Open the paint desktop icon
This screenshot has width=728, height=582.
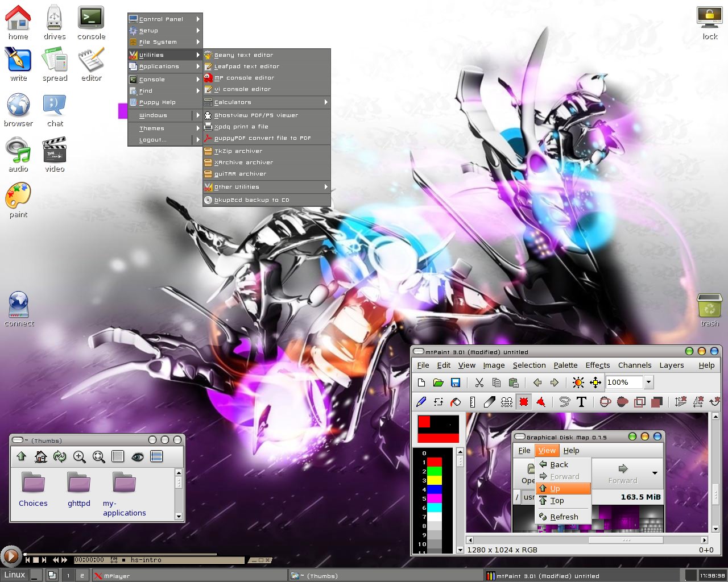click(x=18, y=200)
